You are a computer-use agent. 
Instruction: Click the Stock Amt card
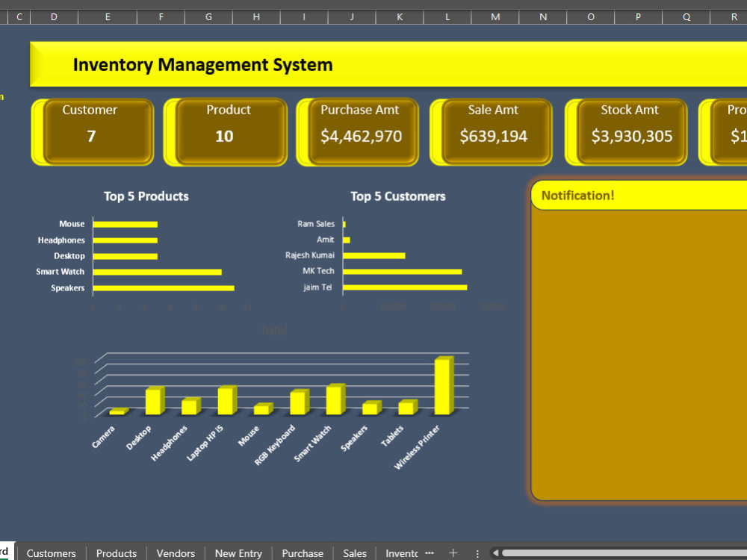point(626,132)
